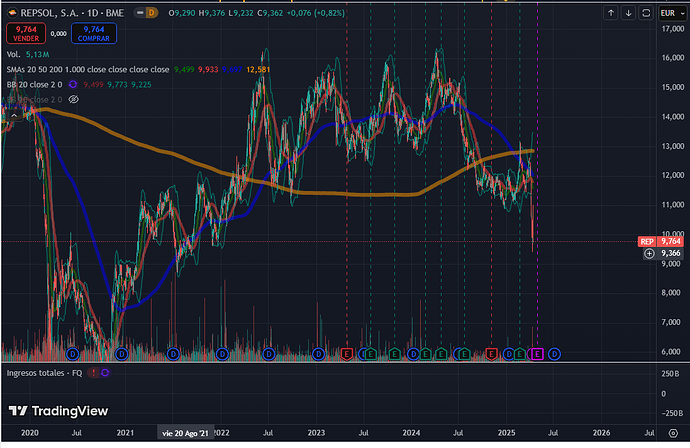
Task: Select the Vol. 5,13M volume legend
Action: 28,54
